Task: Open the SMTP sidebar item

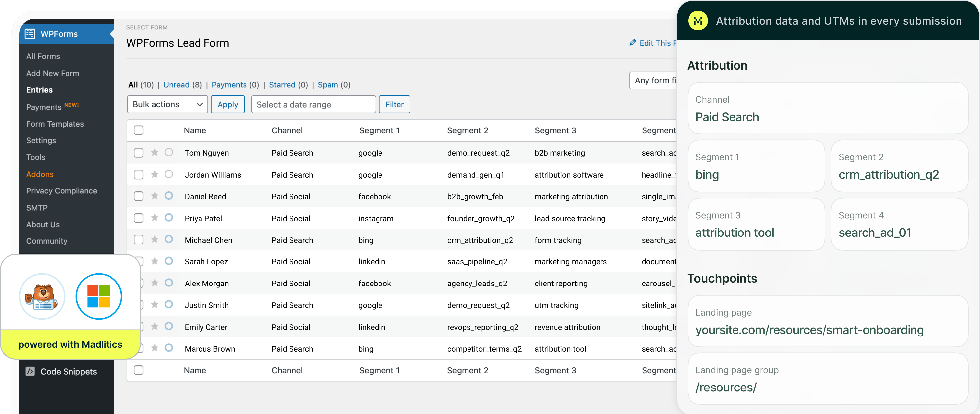Action: click(37, 208)
